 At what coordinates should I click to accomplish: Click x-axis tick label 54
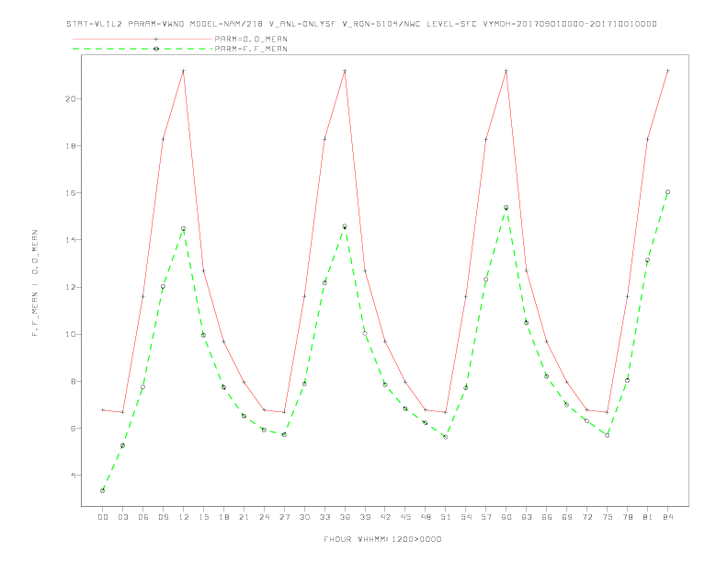466,517
